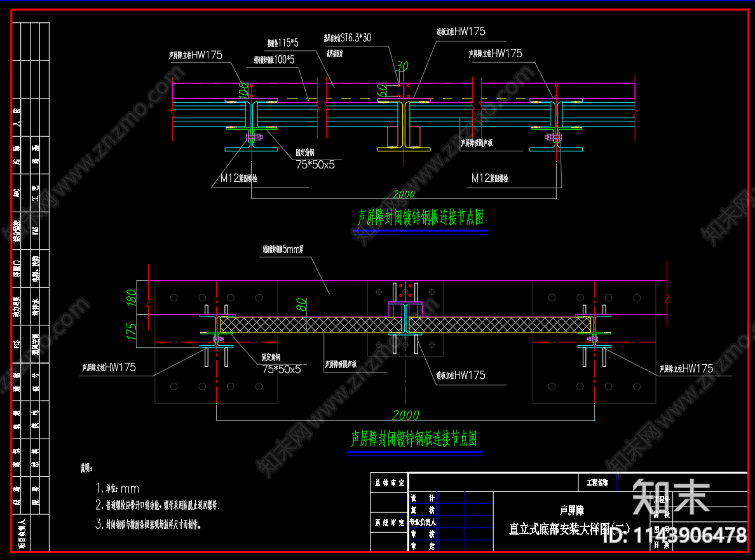Click the 5mm厚 plate annotation
Screen dimensions: 755x560
[x=283, y=249]
